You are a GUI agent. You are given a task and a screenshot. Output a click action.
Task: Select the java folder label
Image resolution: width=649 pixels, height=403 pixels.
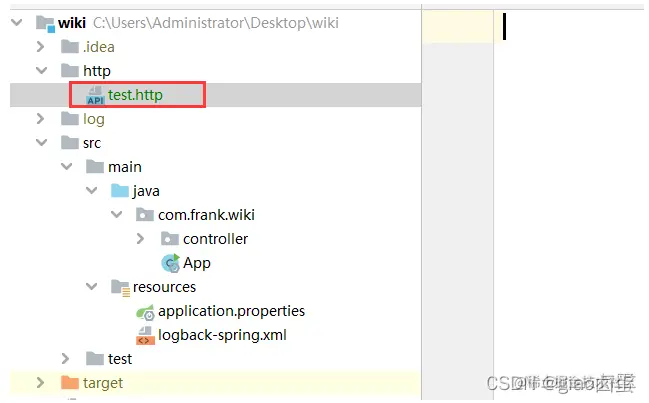point(146,191)
